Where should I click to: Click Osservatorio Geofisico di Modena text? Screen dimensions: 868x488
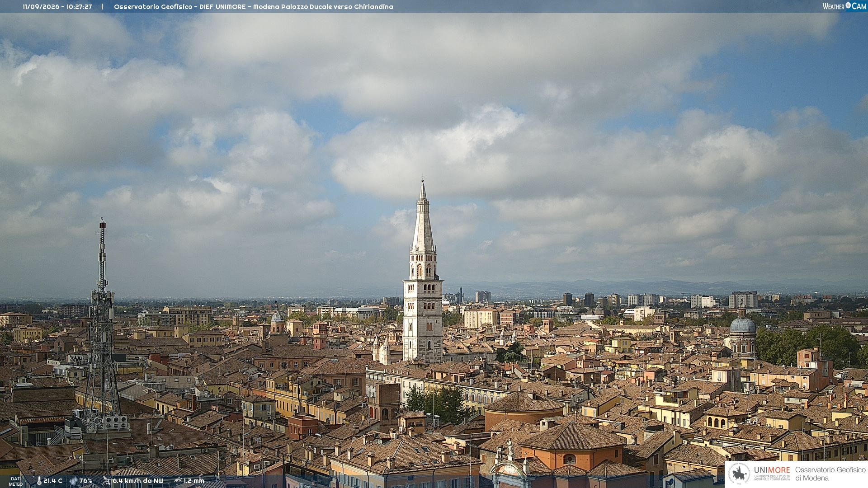[830, 474]
